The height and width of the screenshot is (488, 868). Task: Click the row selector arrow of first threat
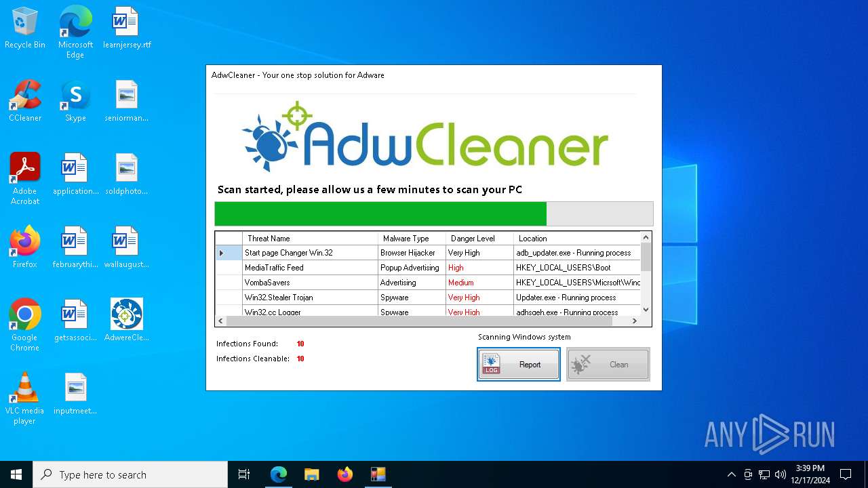pos(229,253)
